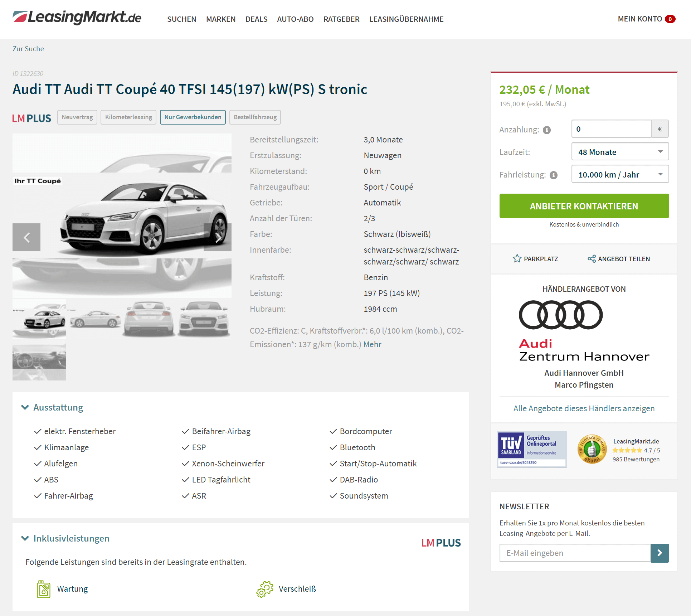The height and width of the screenshot is (616, 691).
Task: Select the side-view car thumbnail
Action: point(95,319)
